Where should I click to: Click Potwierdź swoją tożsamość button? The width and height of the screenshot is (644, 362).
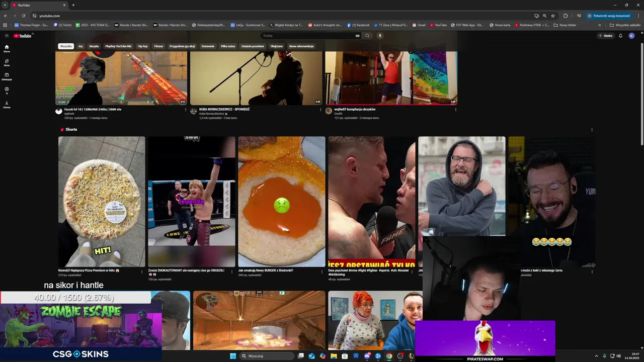click(609, 16)
